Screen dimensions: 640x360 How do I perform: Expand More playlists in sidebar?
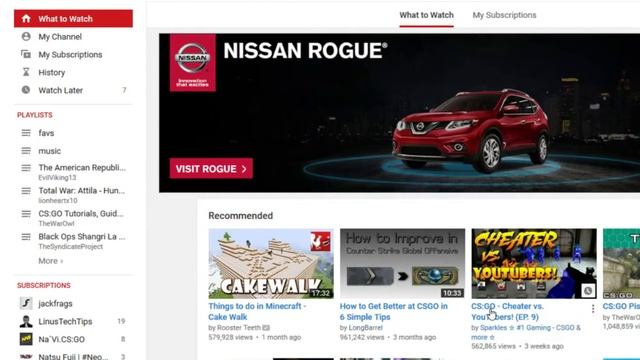[51, 261]
